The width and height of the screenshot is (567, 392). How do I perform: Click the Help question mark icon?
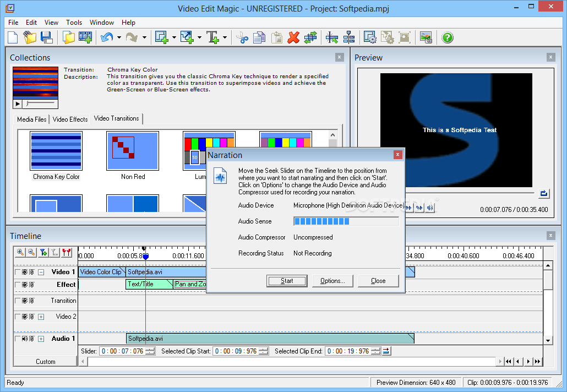[x=447, y=37]
